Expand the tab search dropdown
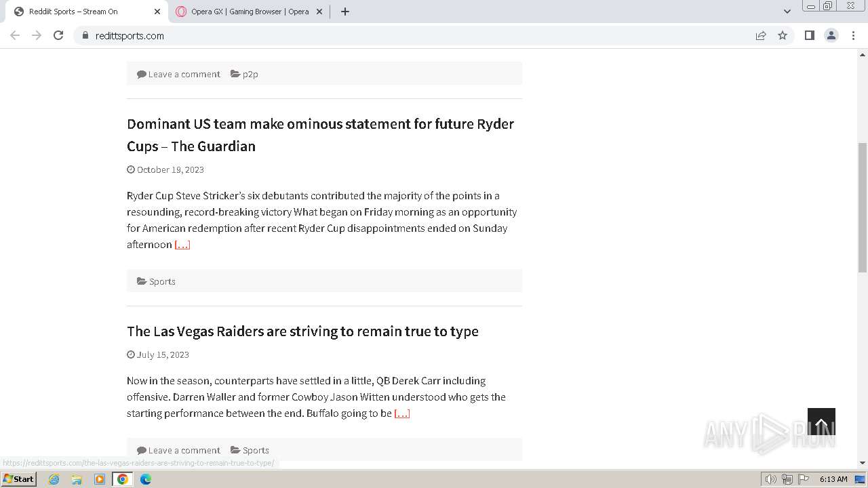This screenshot has height=488, width=868. [x=787, y=12]
